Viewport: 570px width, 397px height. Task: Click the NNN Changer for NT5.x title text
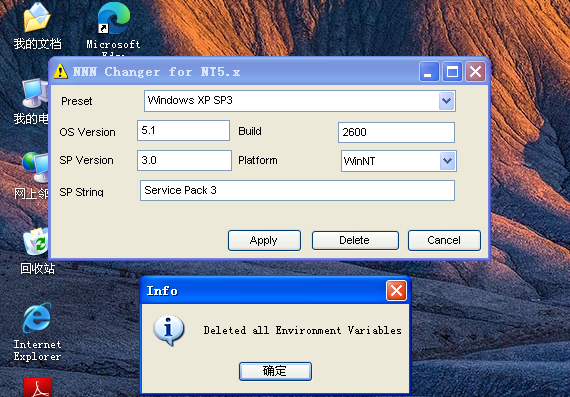tap(156, 72)
